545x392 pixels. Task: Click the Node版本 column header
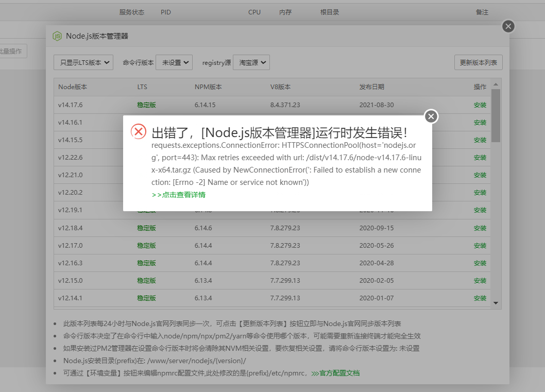coord(73,87)
